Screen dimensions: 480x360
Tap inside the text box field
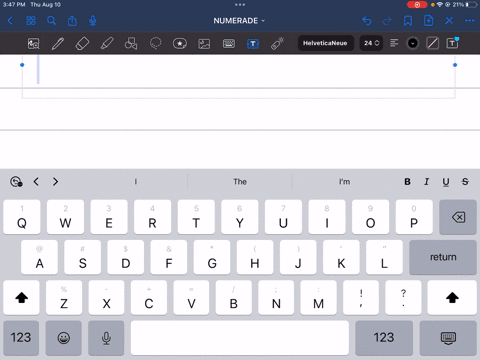click(238, 77)
